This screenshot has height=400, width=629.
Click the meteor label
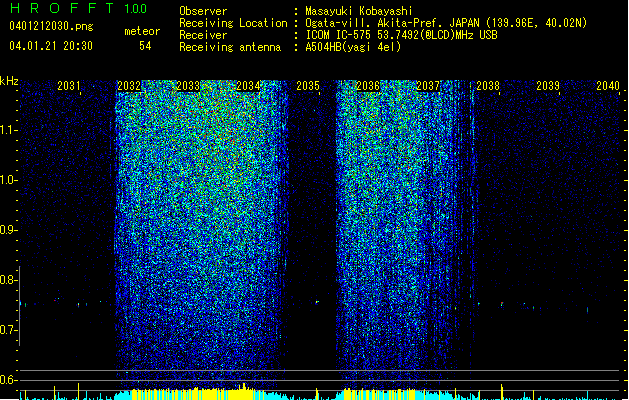pyautogui.click(x=142, y=31)
